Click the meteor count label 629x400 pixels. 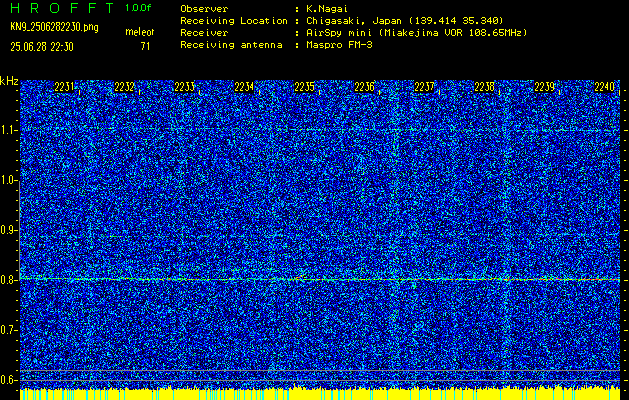click(139, 32)
